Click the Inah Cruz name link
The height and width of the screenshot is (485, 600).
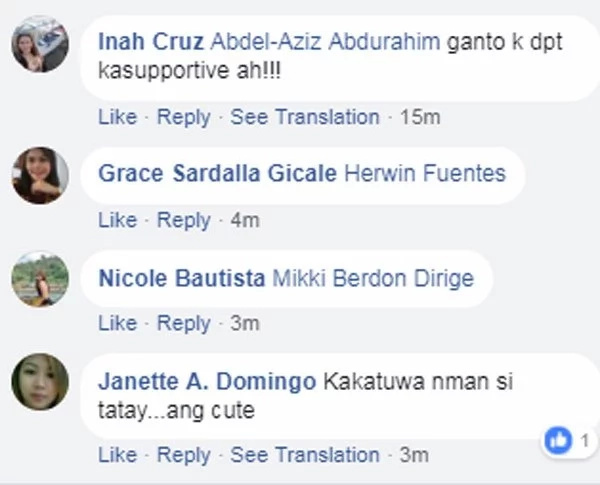click(151, 41)
